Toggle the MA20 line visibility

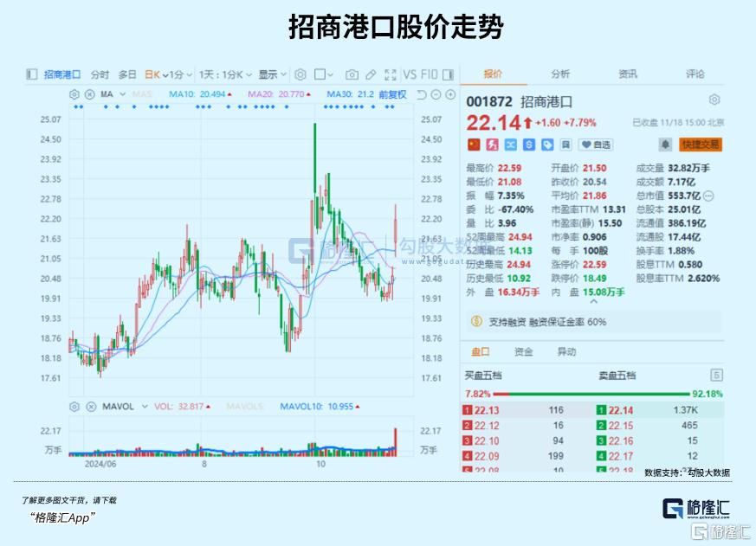pos(279,94)
